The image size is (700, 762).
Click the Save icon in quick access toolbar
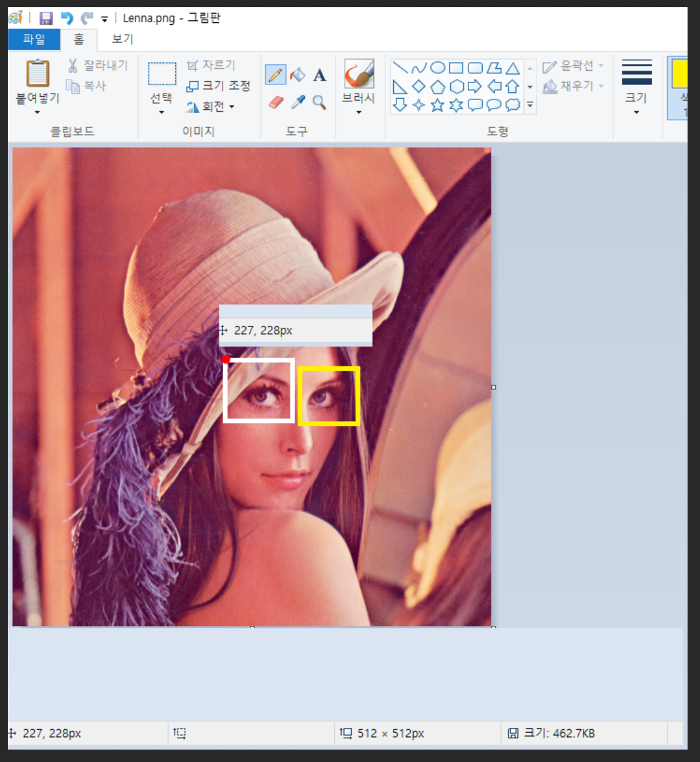(x=46, y=18)
